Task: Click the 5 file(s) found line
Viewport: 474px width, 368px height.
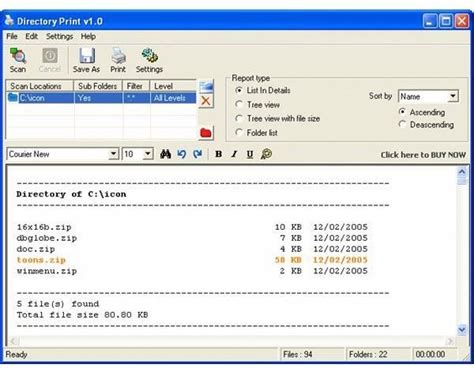Action: click(x=58, y=304)
